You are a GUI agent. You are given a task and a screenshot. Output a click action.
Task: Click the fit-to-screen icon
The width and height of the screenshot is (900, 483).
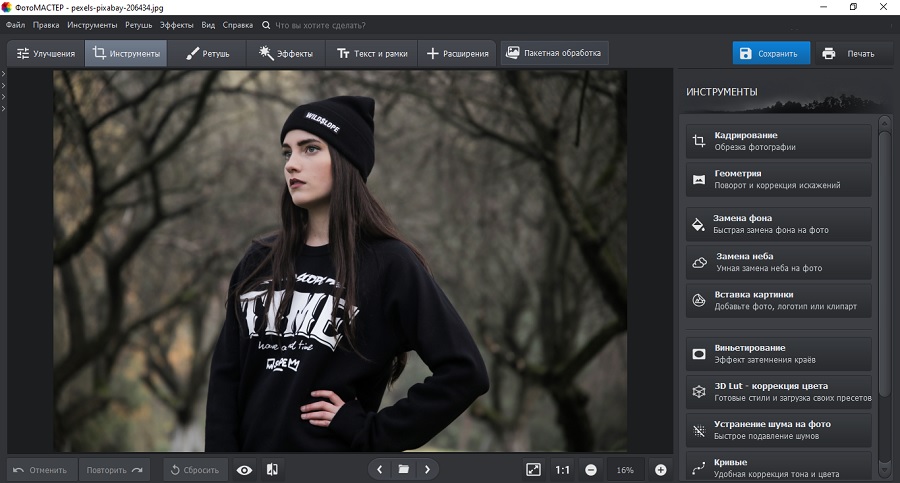533,469
